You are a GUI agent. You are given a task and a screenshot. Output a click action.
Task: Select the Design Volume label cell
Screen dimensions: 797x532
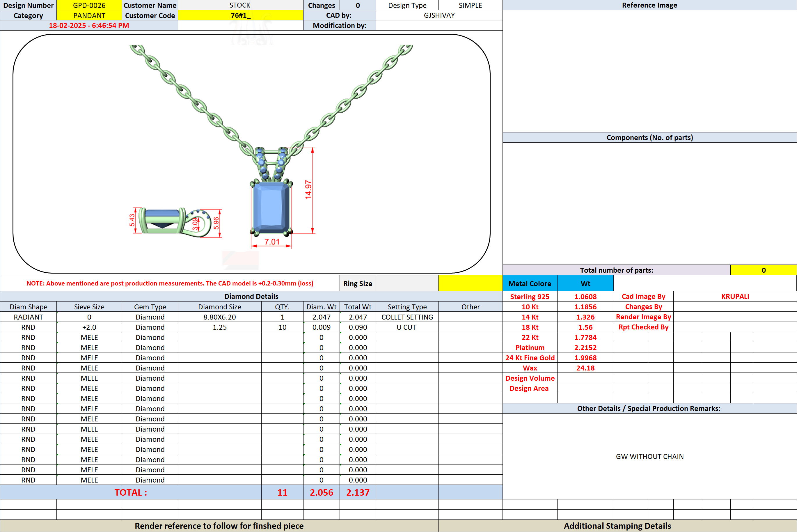[x=530, y=378]
